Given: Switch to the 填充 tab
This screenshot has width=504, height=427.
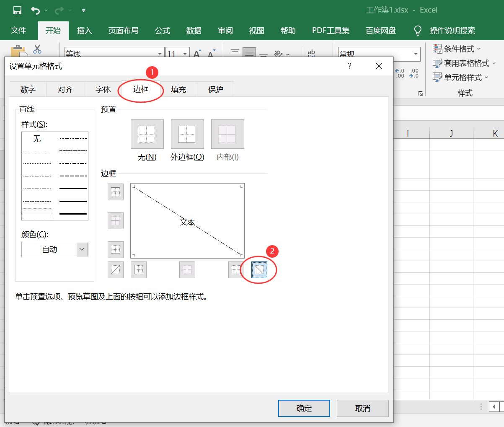Looking at the screenshot, I should click(178, 89).
